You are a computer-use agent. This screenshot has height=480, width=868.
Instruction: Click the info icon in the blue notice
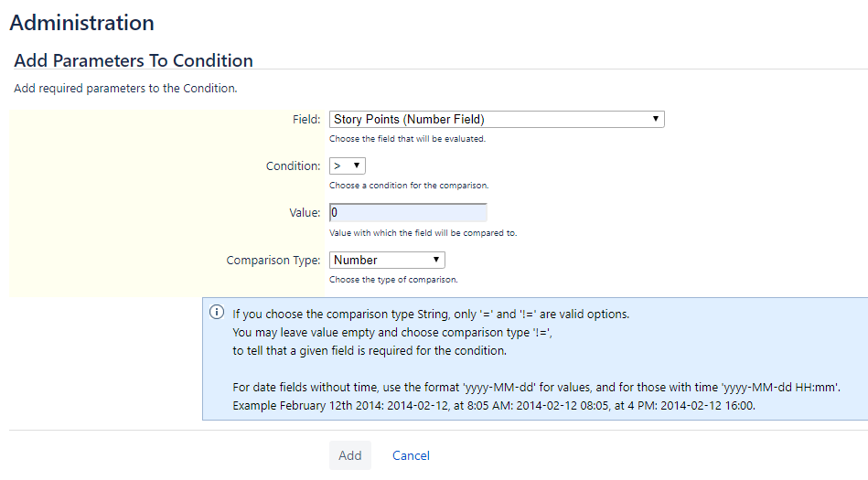[217, 313]
